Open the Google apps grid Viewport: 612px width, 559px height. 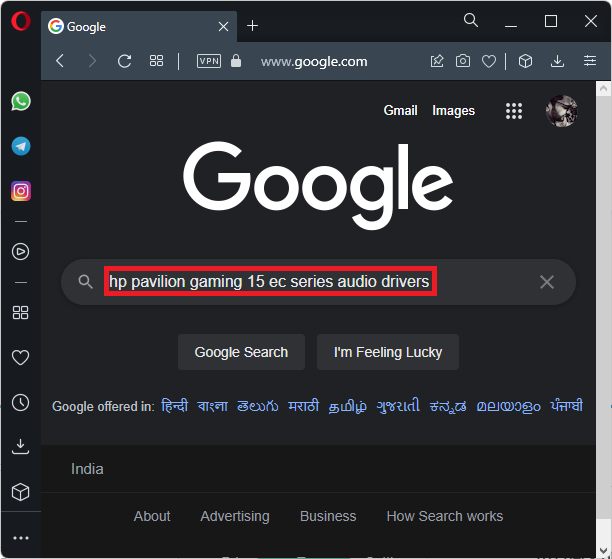[x=514, y=111]
